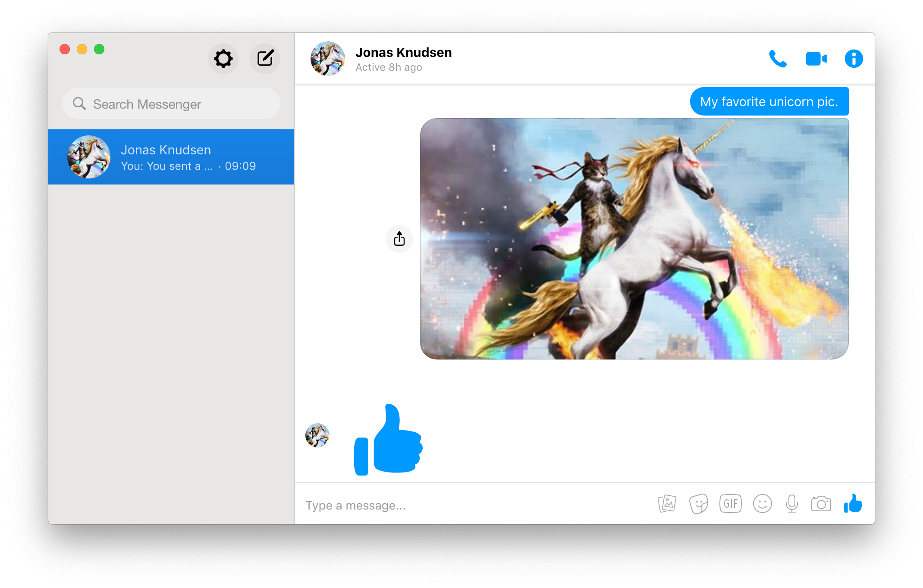Open the emoji picker

click(x=762, y=503)
